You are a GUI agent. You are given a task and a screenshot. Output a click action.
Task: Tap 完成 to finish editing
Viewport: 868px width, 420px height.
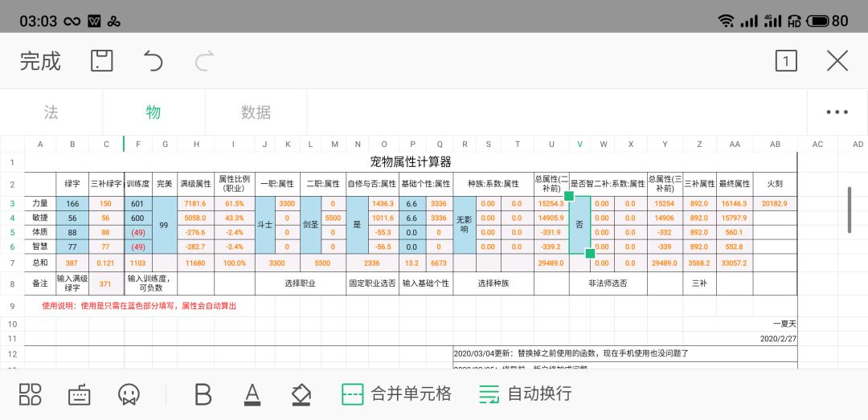coord(40,61)
